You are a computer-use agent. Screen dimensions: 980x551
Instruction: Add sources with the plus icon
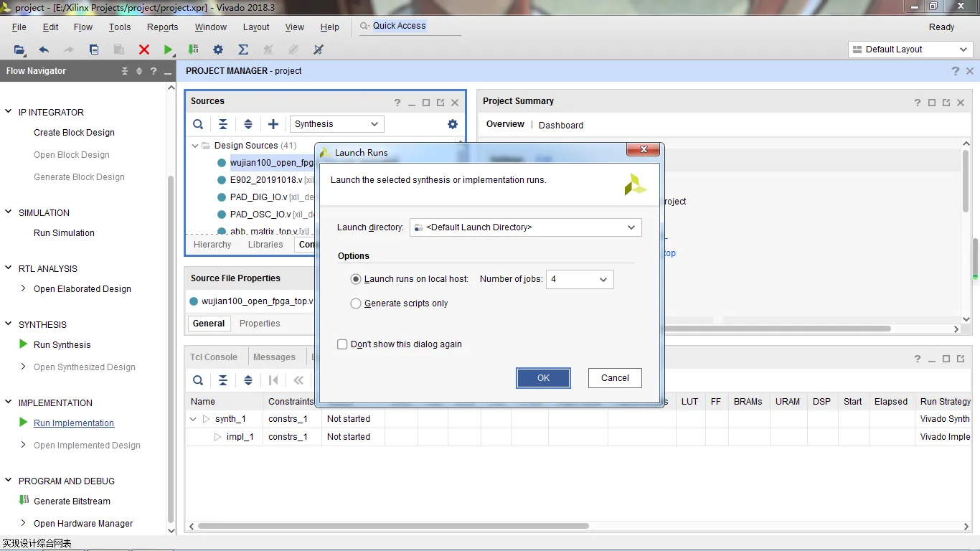(x=273, y=124)
